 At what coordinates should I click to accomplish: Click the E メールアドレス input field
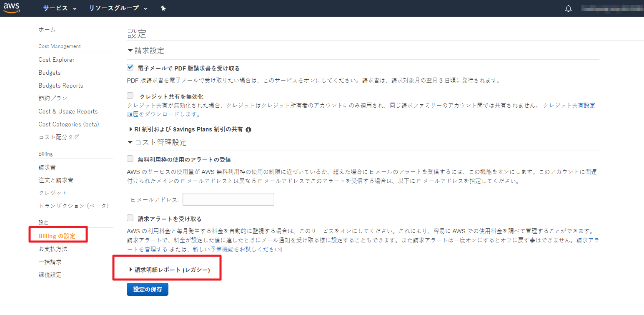pos(228,199)
